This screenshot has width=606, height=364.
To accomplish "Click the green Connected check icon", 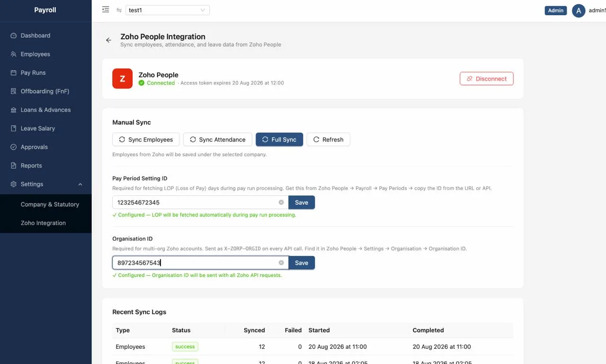I will [142, 83].
